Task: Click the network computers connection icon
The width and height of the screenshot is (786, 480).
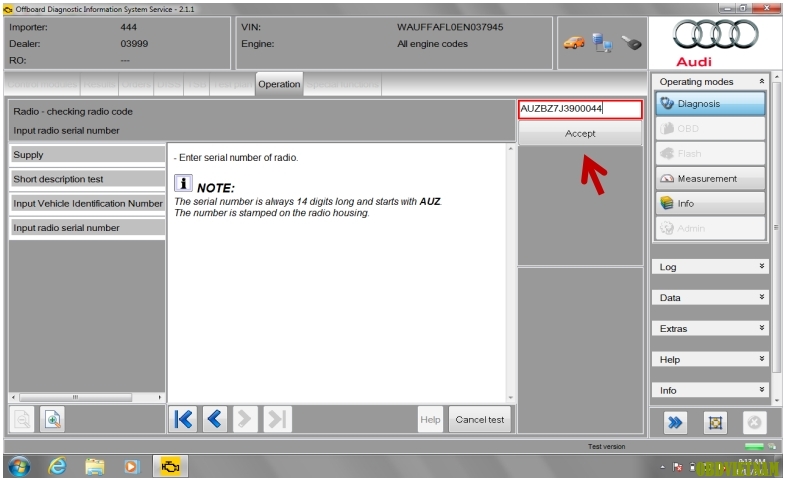Action: point(602,43)
